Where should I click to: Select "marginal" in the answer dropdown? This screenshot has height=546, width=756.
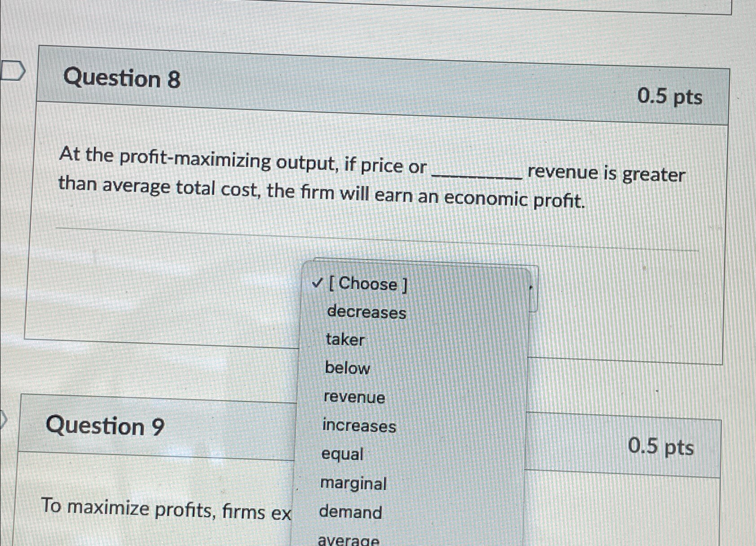tap(354, 484)
